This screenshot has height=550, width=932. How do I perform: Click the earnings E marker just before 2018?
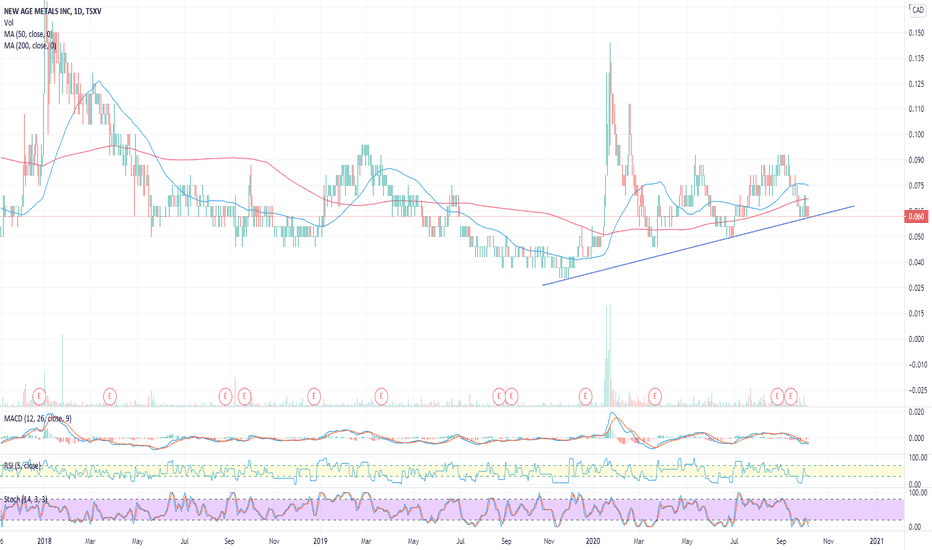[x=39, y=396]
